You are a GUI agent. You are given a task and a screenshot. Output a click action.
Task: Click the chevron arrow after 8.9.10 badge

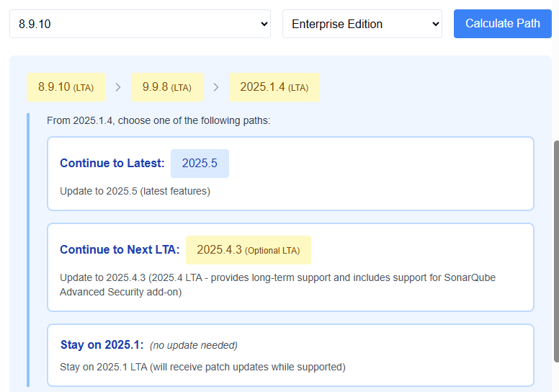[118, 87]
